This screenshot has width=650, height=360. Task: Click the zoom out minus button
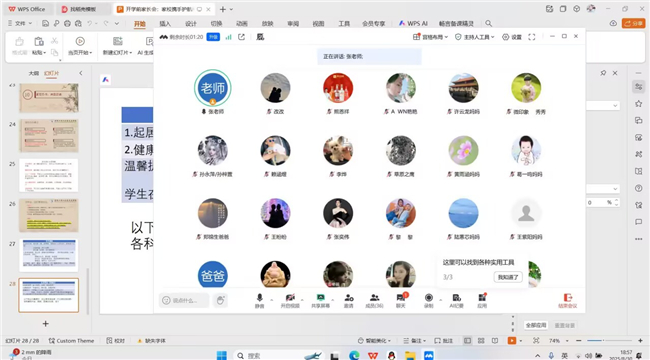point(579,341)
